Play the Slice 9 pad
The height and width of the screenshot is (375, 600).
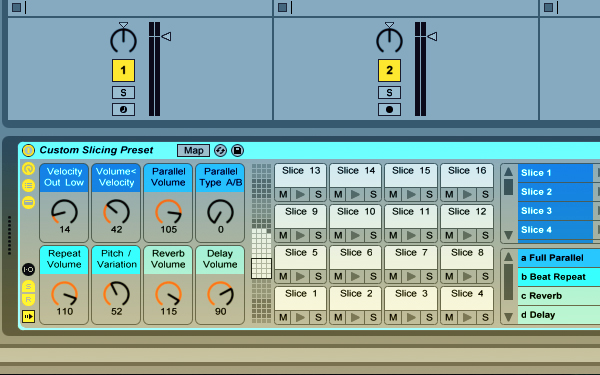click(x=300, y=235)
